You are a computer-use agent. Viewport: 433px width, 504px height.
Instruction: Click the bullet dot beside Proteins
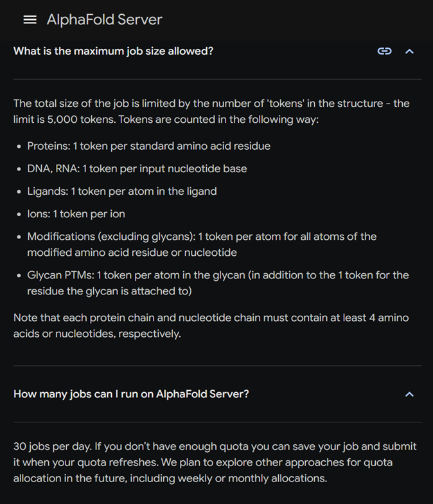point(18,147)
